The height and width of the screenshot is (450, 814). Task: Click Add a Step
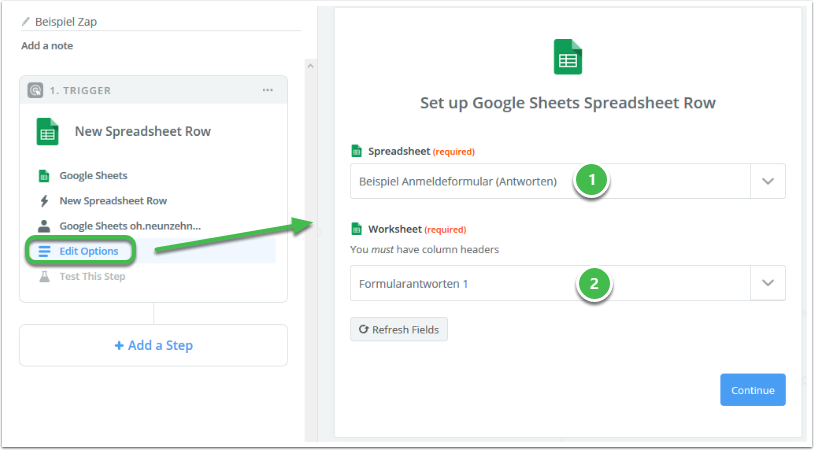[x=154, y=346]
